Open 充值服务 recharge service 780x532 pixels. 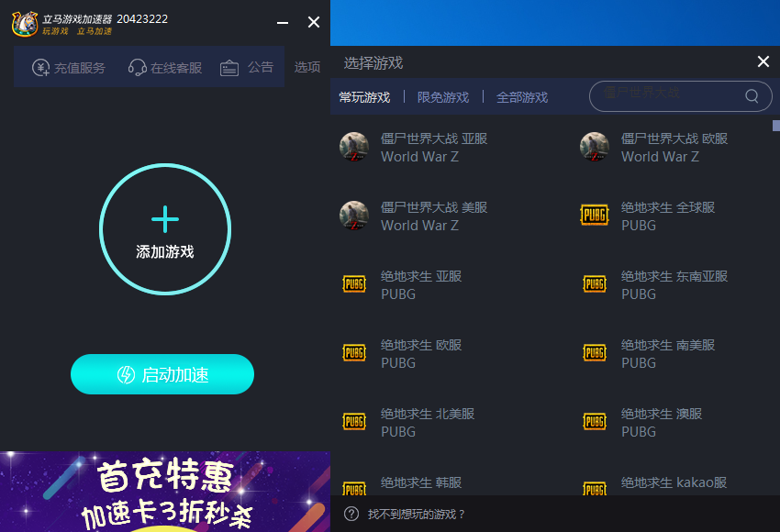tap(69, 67)
